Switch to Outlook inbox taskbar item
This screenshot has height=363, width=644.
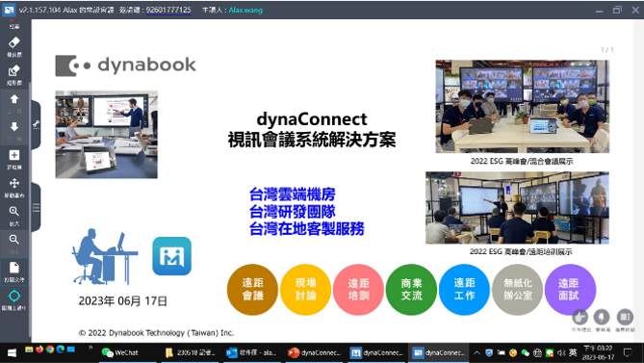[252, 352]
